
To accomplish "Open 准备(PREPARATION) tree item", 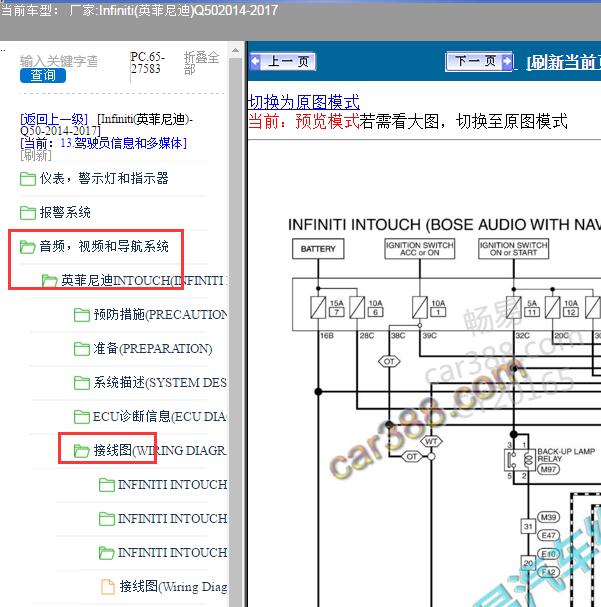I will [153, 348].
